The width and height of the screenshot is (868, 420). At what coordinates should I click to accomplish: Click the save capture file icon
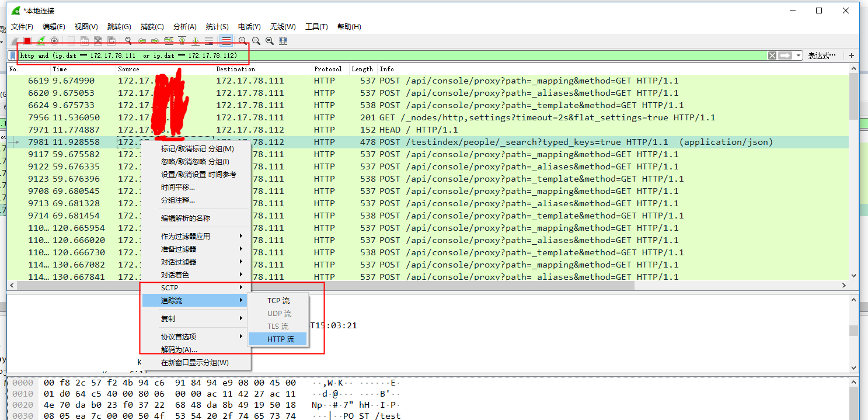coord(84,41)
